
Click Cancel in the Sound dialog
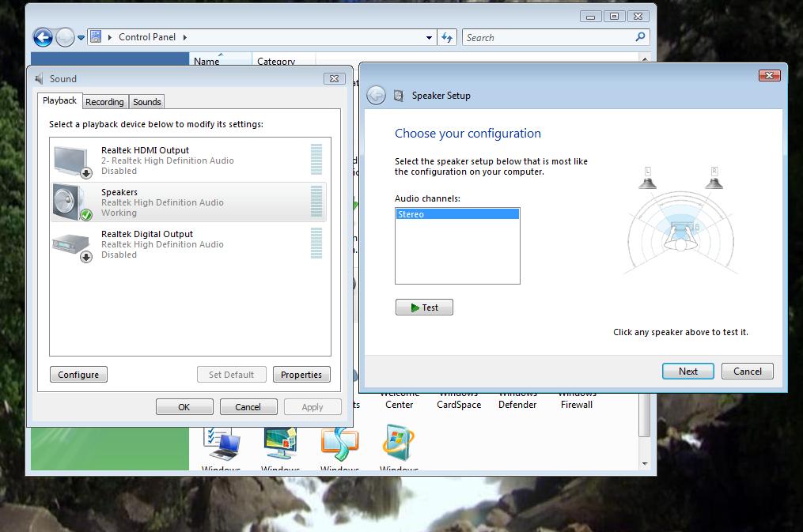coord(248,407)
